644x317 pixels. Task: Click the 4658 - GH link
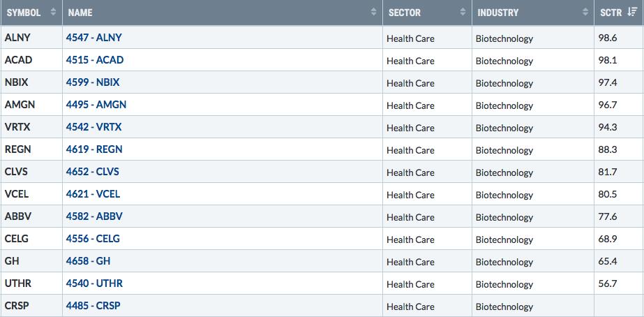tap(88, 260)
